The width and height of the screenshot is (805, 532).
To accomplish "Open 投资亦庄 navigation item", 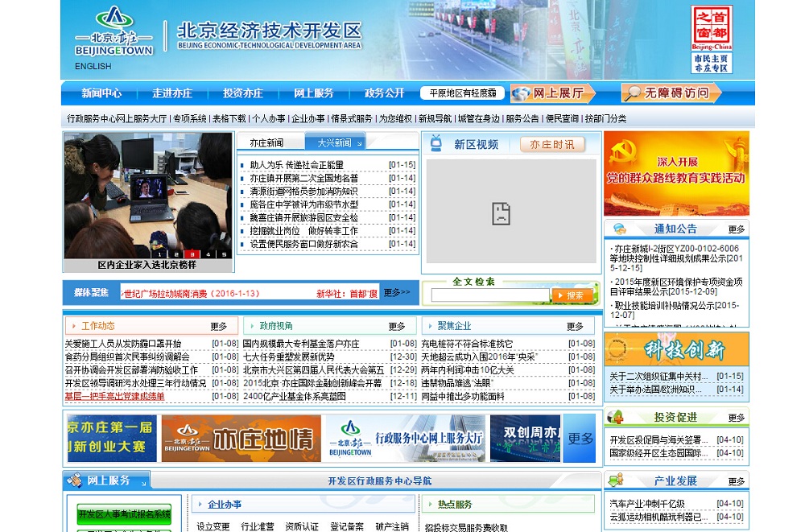I will pos(243,93).
